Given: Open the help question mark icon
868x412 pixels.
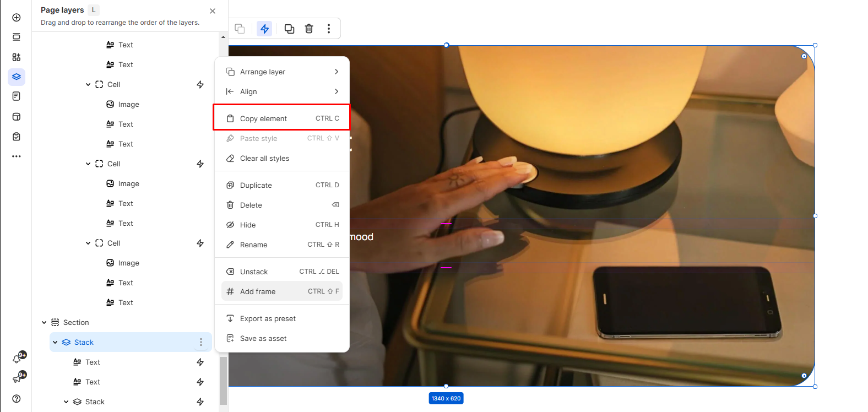Looking at the screenshot, I should click(x=17, y=399).
